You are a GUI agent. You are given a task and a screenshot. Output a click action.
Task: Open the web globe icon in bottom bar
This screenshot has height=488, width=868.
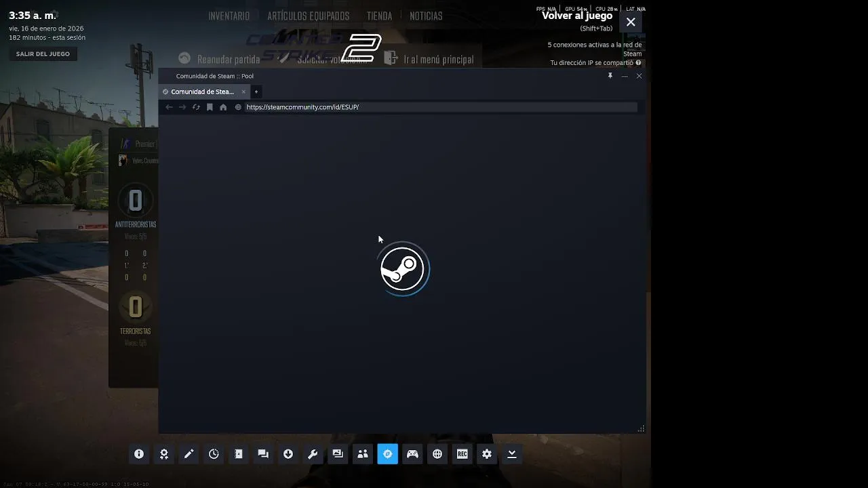tap(437, 454)
